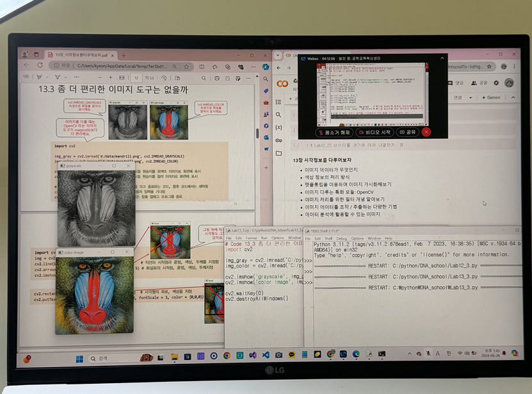Leave the Webex meeting with red button
This screenshot has height=394, width=532.
pos(426,132)
